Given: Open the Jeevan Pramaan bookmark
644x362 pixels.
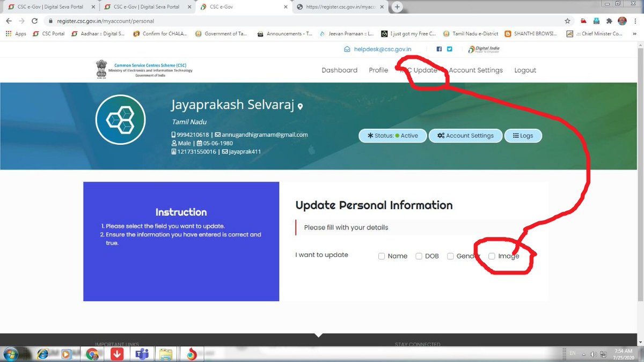Looking at the screenshot, I should pos(347,33).
